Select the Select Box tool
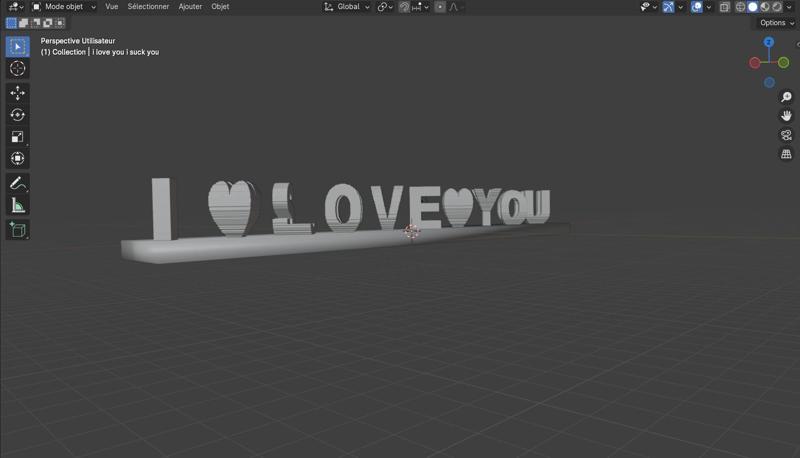The height and width of the screenshot is (458, 800). click(x=17, y=46)
